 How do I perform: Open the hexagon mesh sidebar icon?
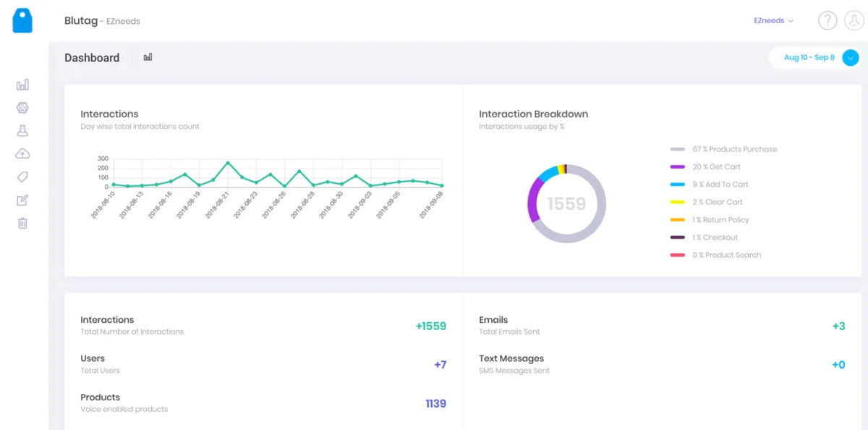[x=22, y=108]
